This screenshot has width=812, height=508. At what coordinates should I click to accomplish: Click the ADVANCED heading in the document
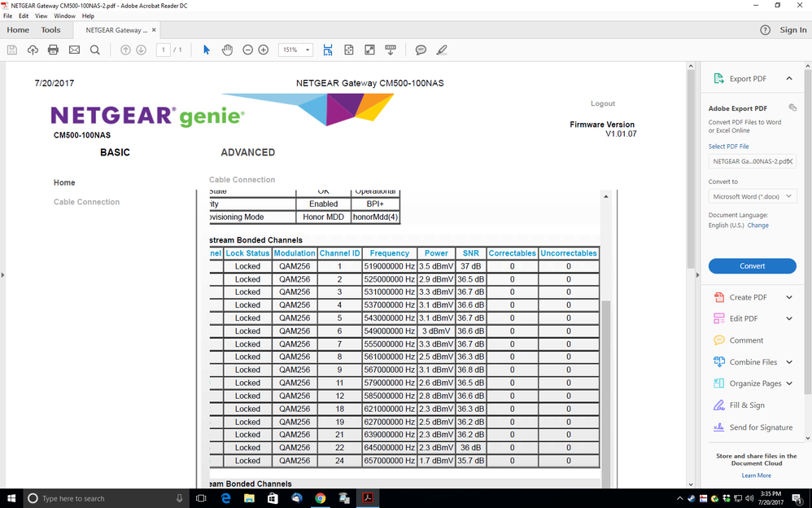247,152
